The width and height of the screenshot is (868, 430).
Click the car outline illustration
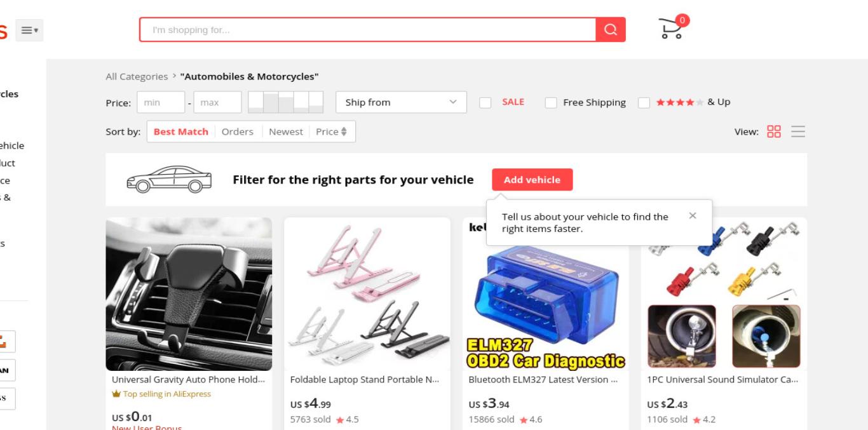pyautogui.click(x=169, y=180)
